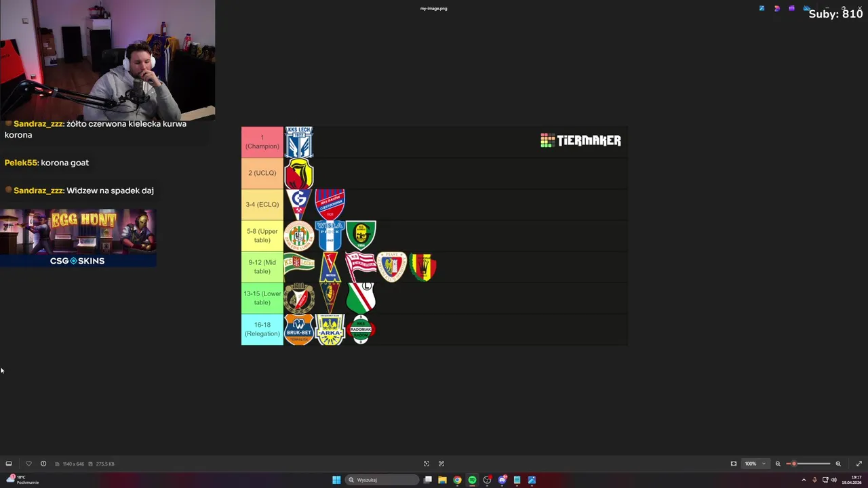This screenshot has width=868, height=488.
Task: Click the Photos edit image icon in title bar
Action: (762, 8)
